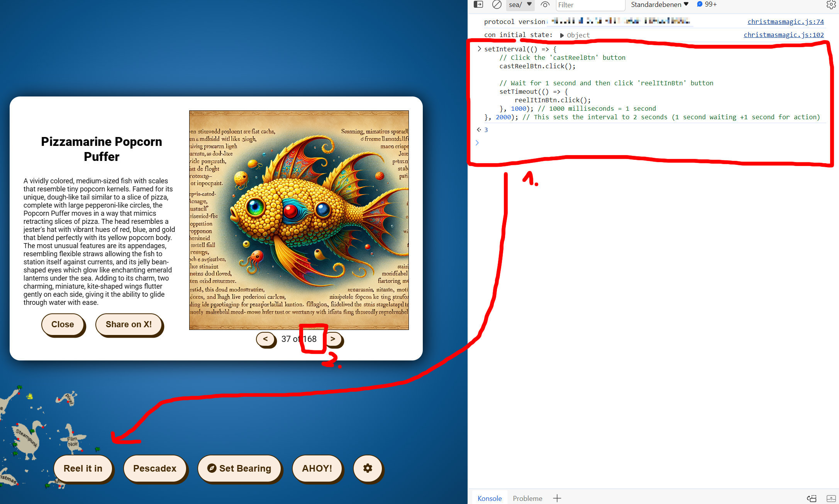The width and height of the screenshot is (839, 504).
Task: Click in the console Filter field
Action: point(590,5)
